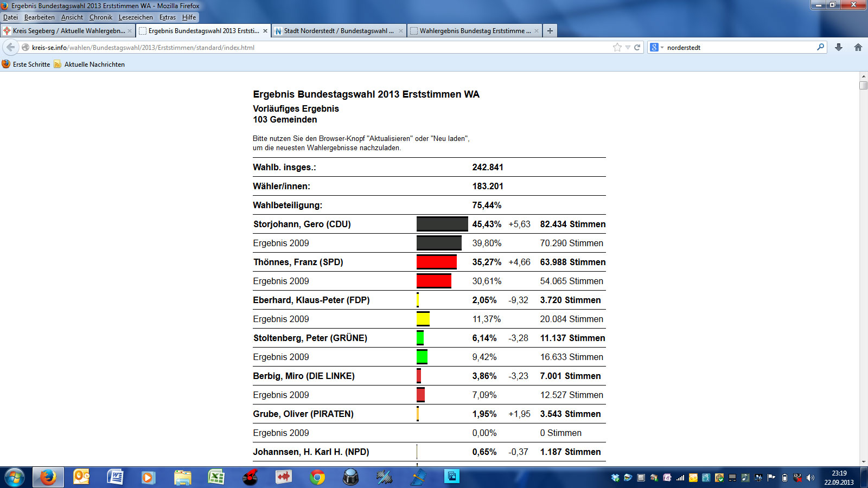The height and width of the screenshot is (488, 868).
Task: Close the Wahlergebnis Bundestag Erststimmen tab
Action: point(537,31)
